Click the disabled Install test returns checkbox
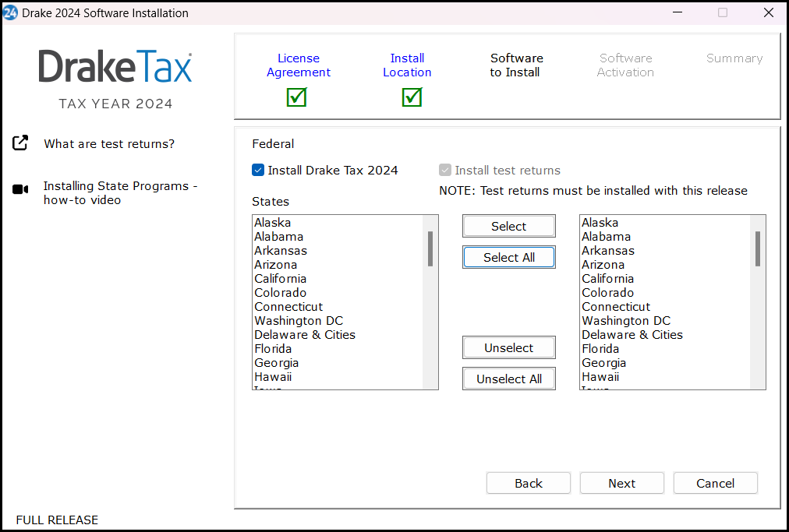This screenshot has width=789, height=532. pos(445,170)
